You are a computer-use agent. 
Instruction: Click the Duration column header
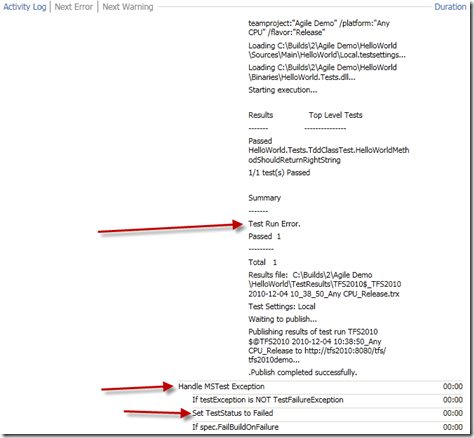[x=450, y=7]
